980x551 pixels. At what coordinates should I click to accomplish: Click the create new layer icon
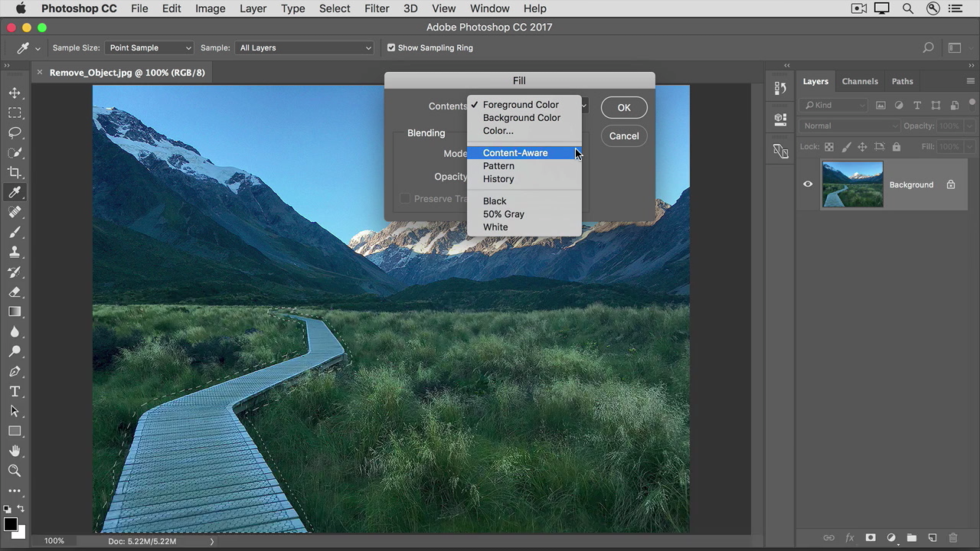(x=933, y=538)
